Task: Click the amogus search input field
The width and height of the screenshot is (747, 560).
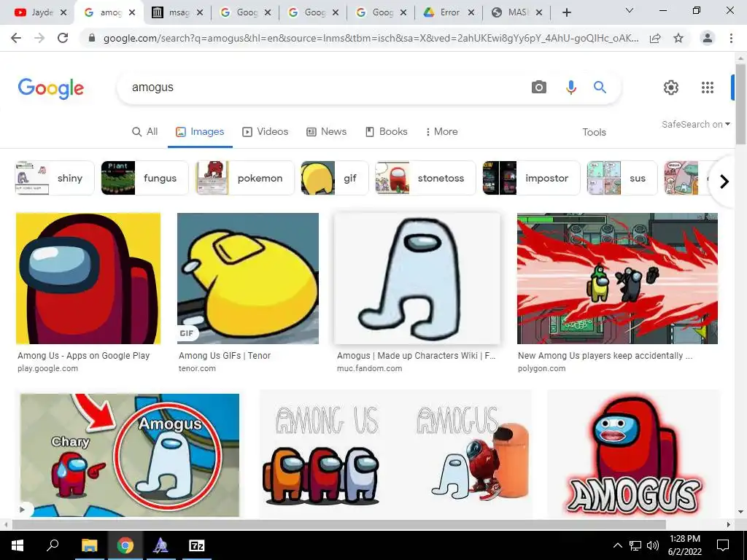Action: pyautogui.click(x=324, y=87)
